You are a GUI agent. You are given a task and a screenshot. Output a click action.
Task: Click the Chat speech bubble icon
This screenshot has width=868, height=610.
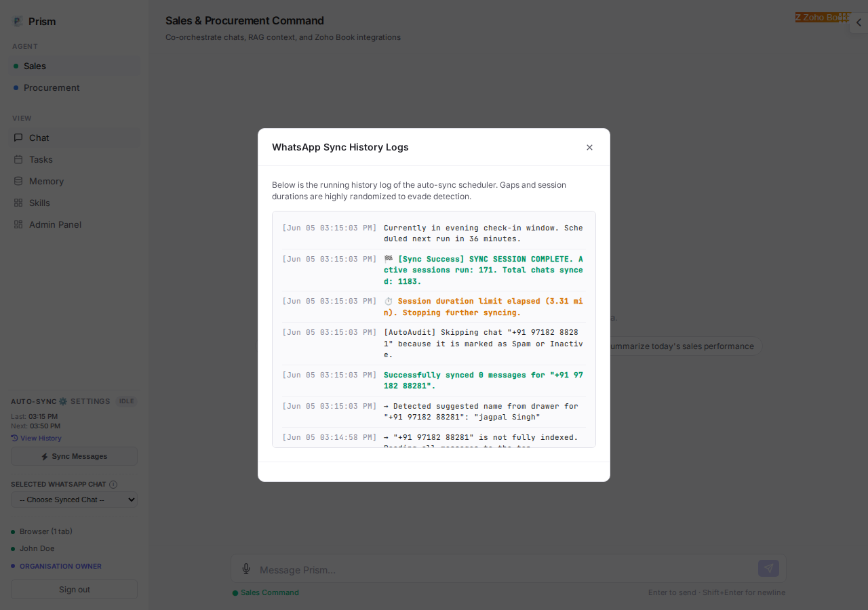point(18,138)
